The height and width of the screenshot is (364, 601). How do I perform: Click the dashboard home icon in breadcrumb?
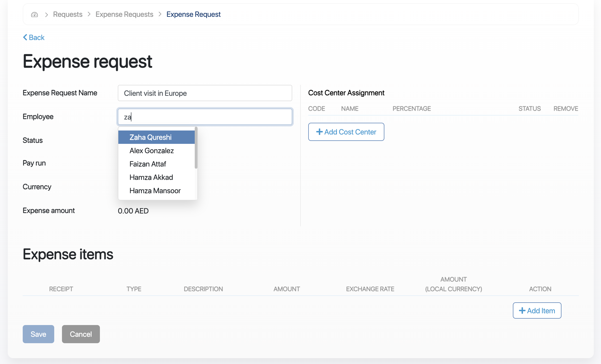point(34,14)
